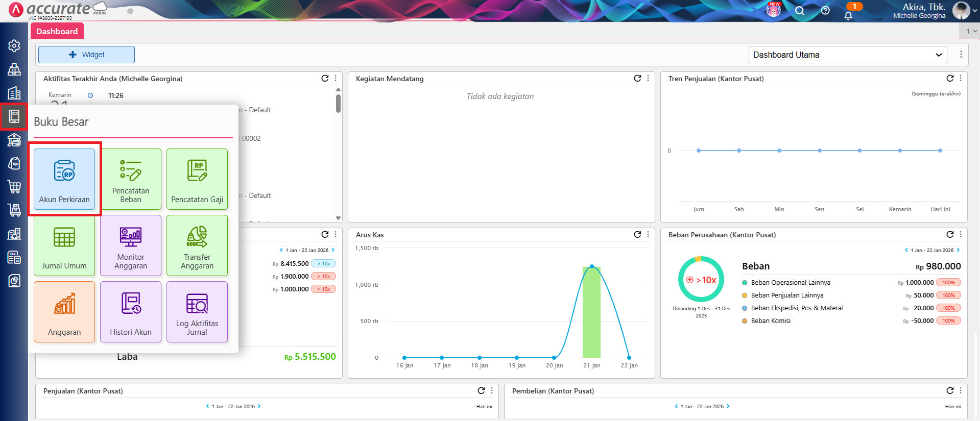Viewport: 980px width, 421px height.
Task: Click the Monitor Anggaran tile
Action: coord(131,245)
